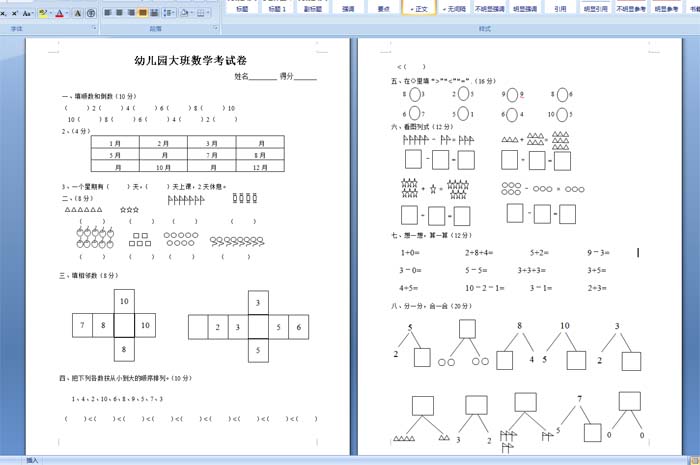Apply the 副标题 style
The height and width of the screenshot is (465, 700).
[312, 8]
